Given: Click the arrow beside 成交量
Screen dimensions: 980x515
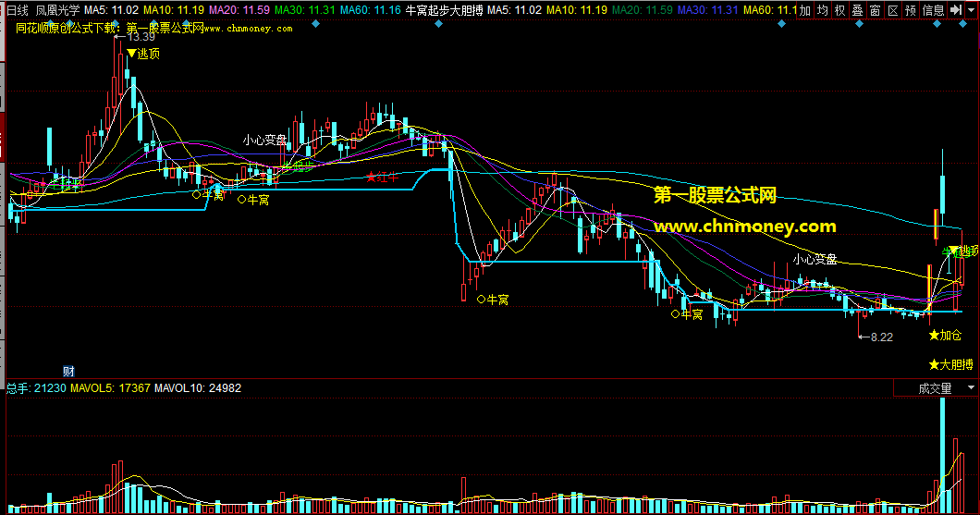Looking at the screenshot, I should click(x=971, y=388).
